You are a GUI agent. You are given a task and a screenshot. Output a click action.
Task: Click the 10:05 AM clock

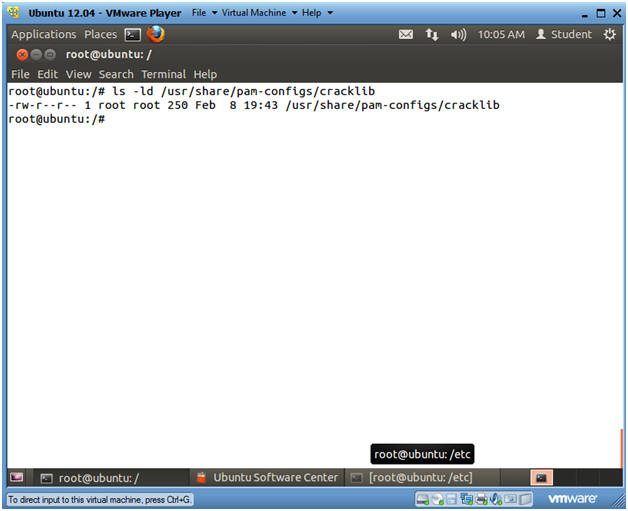coord(501,34)
